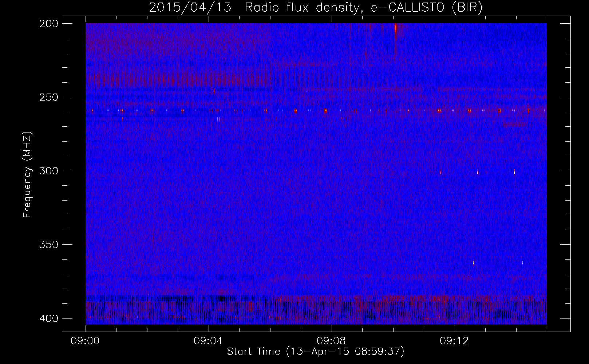Click the plot title '2015/04/13 Radio flux density, e-CALLISTO (BIR)'
Viewport: 589px width, 364px height.
click(316, 8)
